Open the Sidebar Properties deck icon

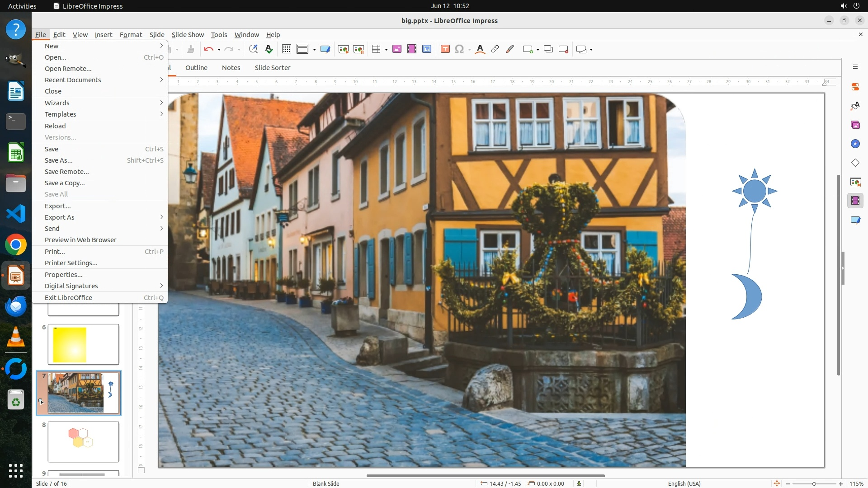click(x=855, y=86)
